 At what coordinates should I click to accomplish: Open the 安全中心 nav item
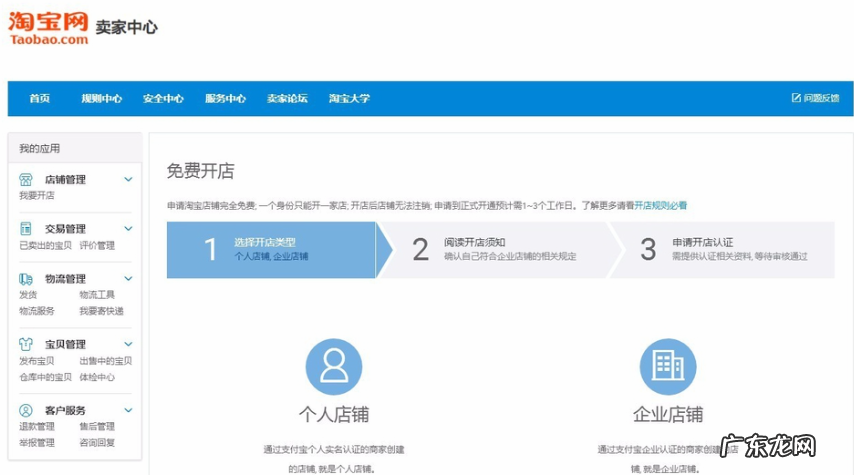[163, 99]
